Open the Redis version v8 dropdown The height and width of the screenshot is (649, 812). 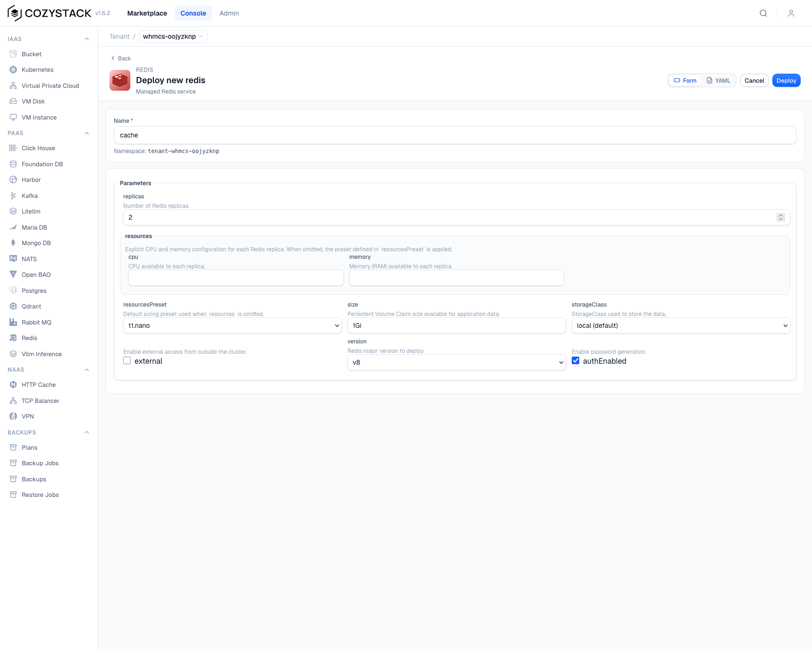click(457, 362)
